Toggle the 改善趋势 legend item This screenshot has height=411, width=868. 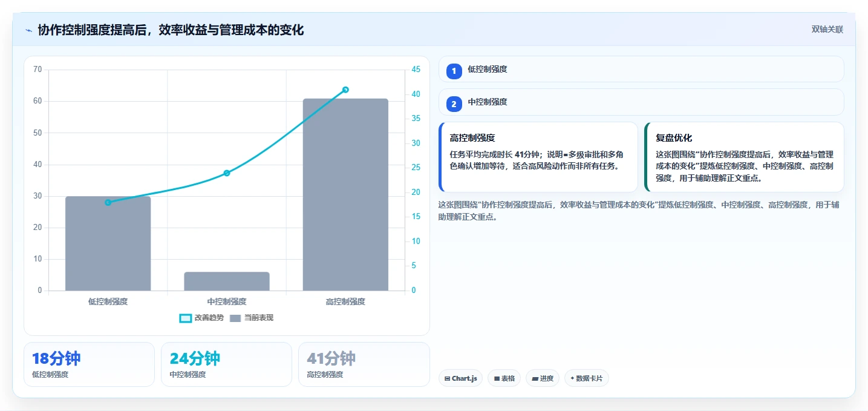tap(201, 318)
